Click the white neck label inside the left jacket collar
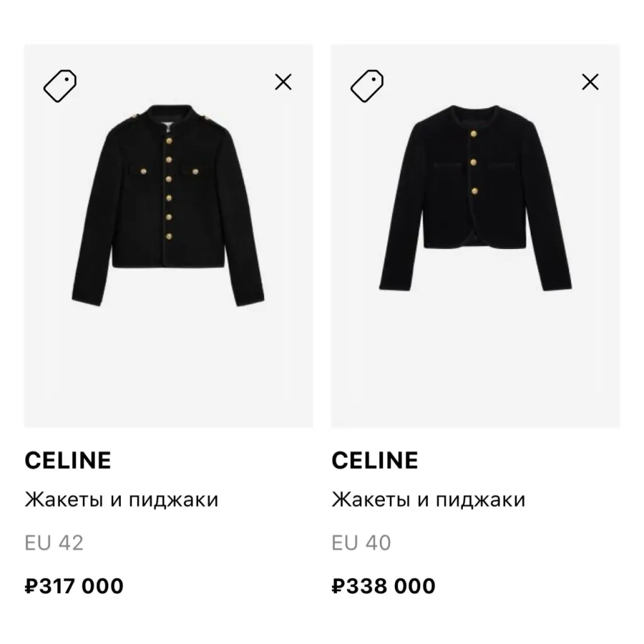Image resolution: width=644 pixels, height=644 pixels. click(168, 125)
